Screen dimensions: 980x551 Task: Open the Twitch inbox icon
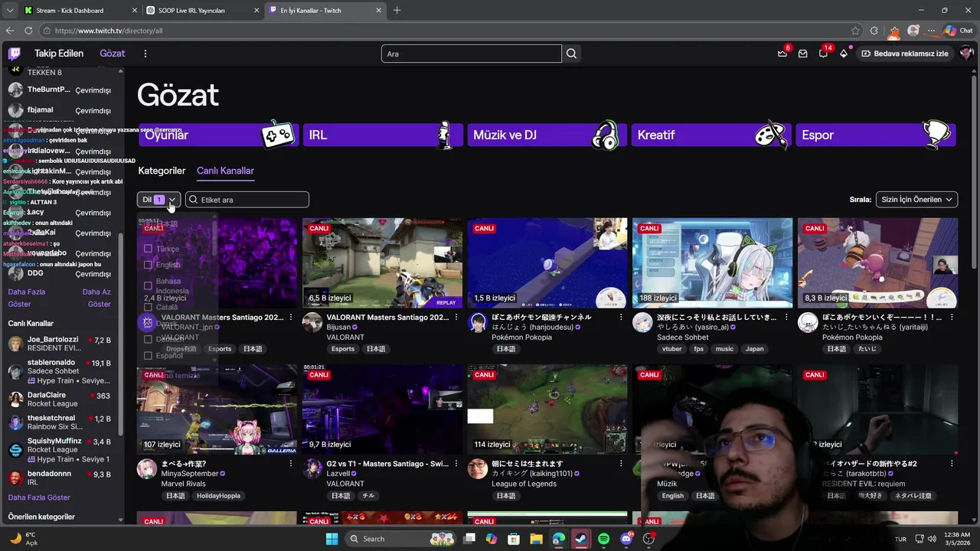tap(802, 54)
